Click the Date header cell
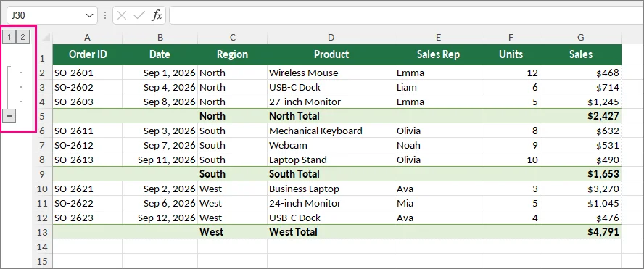This screenshot has height=269, width=644. click(x=160, y=54)
